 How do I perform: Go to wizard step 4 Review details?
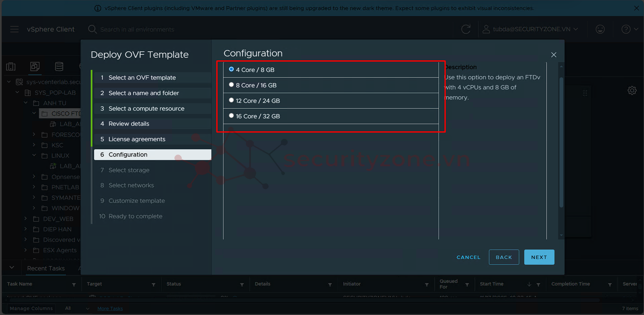point(129,124)
